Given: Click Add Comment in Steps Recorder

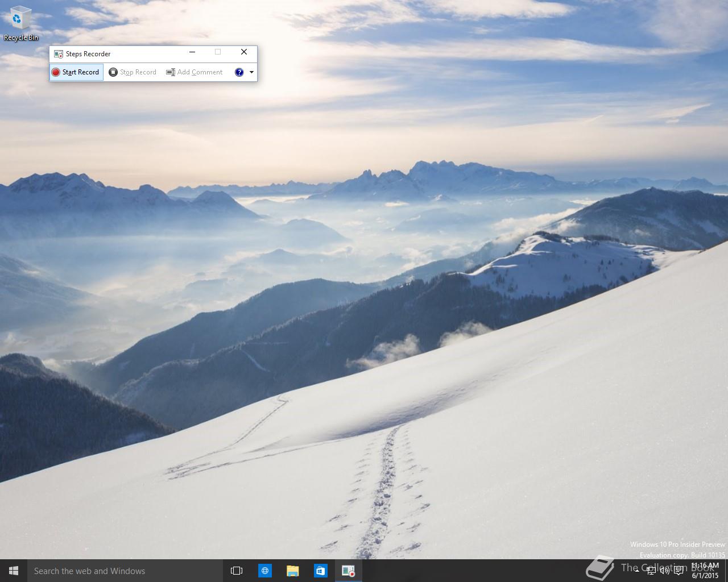Looking at the screenshot, I should [x=194, y=72].
